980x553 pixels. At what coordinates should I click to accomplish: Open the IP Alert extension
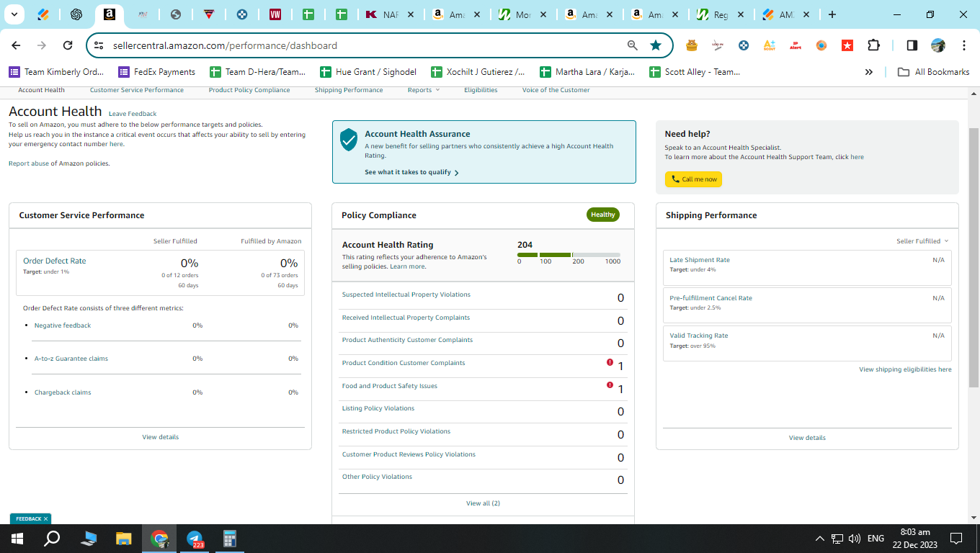click(796, 45)
